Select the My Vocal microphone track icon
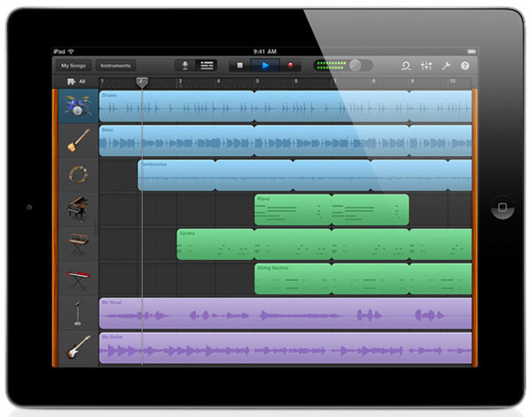532x417 pixels. pos(78,313)
